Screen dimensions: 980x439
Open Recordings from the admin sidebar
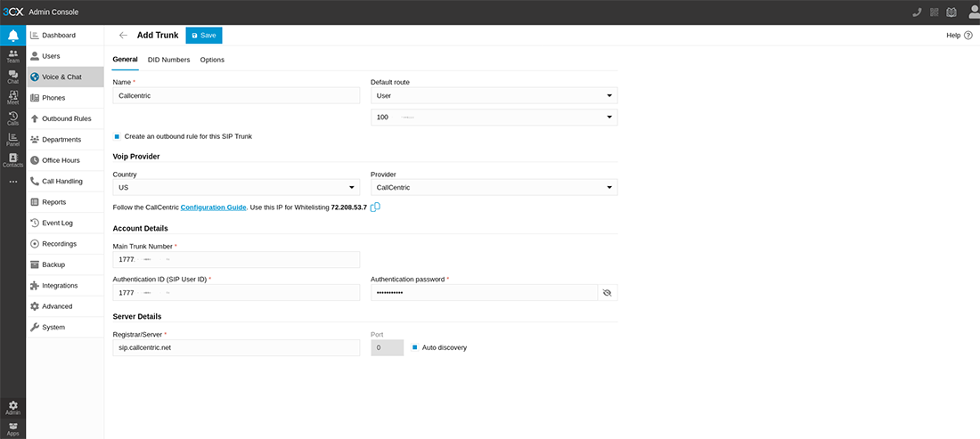pos(65,243)
